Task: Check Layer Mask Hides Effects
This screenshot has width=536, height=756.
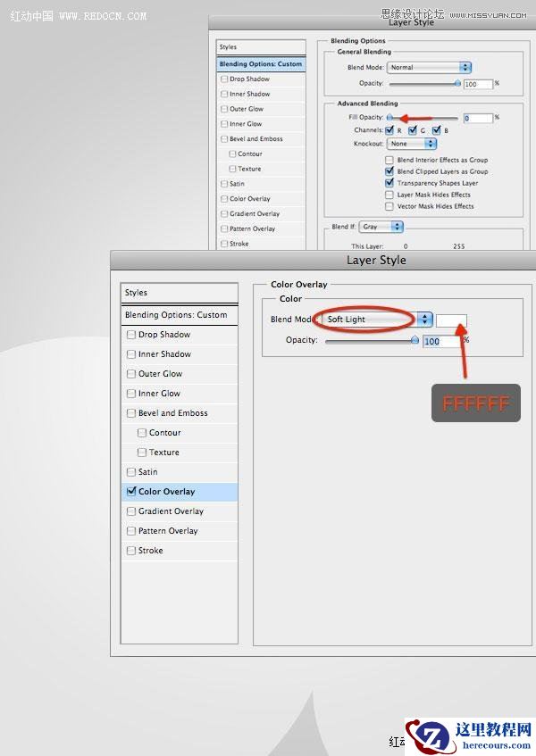Action: 389,195
